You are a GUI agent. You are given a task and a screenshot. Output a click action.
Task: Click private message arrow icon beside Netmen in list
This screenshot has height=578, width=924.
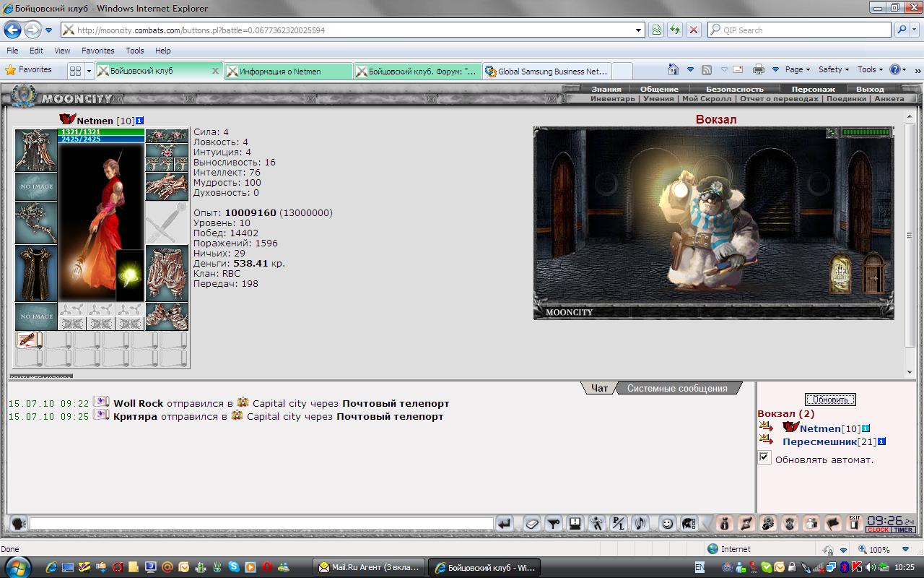point(766,427)
